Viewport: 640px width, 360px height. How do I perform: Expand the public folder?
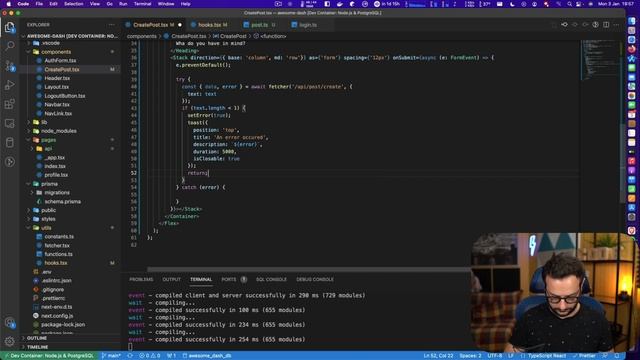pos(48,210)
